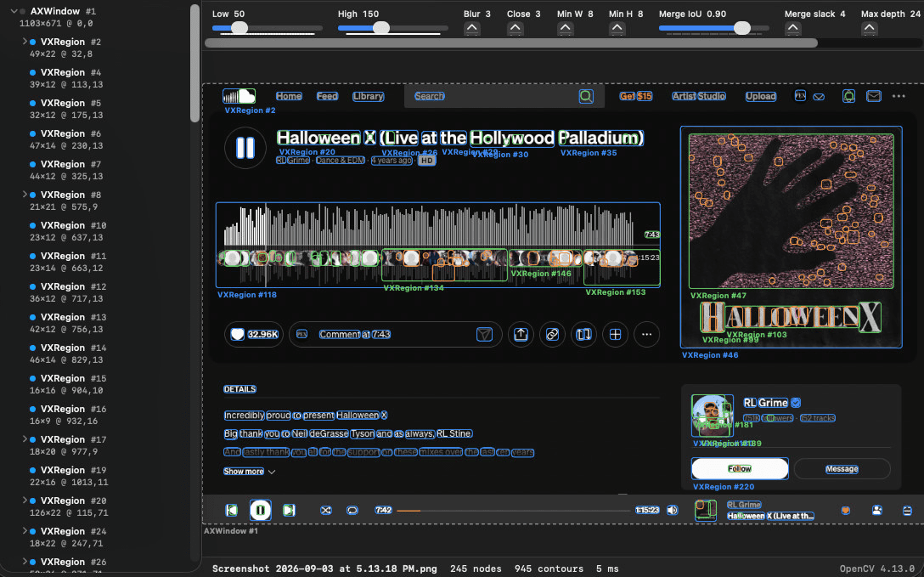Click the Min H stepper arrow
924x577 pixels.
click(617, 28)
